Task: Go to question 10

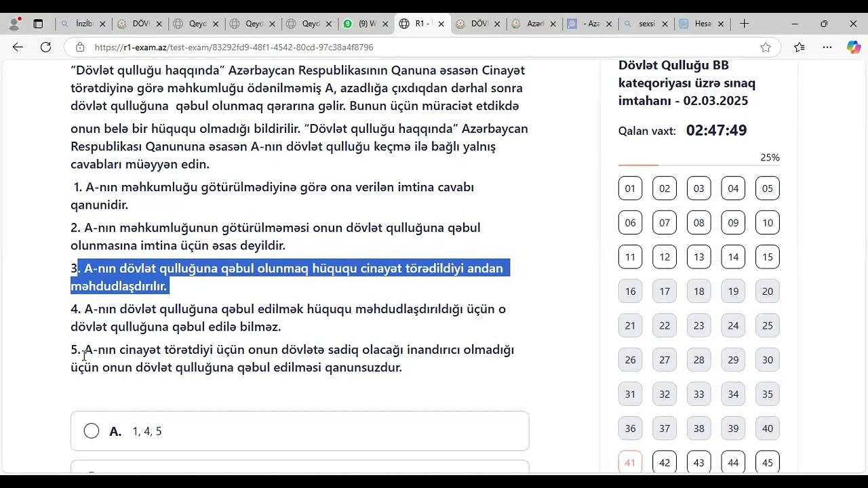Action: click(x=767, y=222)
